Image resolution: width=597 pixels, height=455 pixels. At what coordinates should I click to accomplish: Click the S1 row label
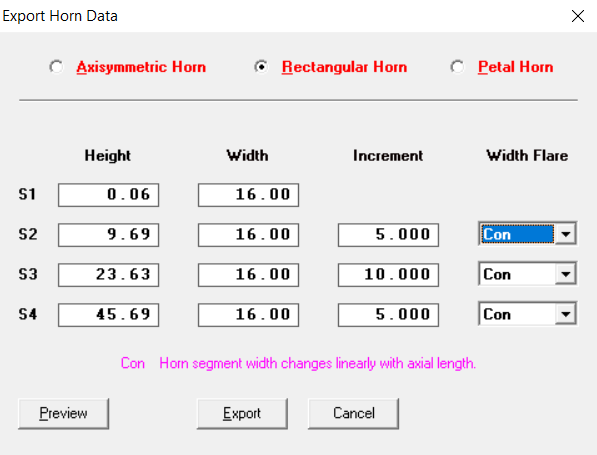click(x=27, y=195)
